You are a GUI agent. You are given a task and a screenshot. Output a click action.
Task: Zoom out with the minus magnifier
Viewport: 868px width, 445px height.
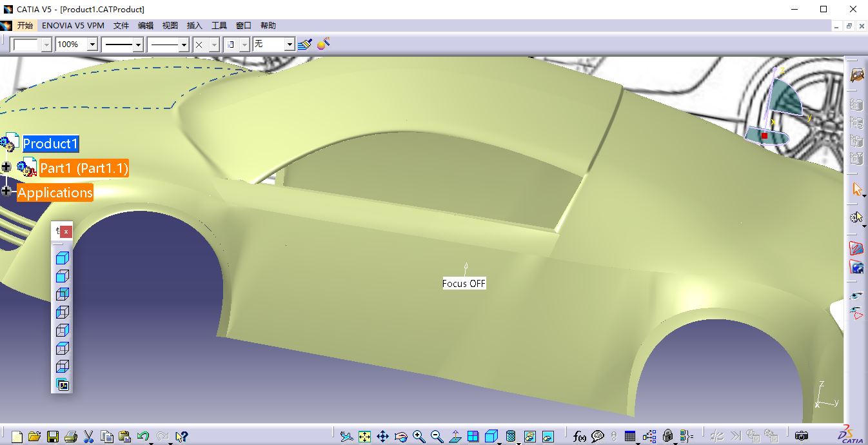coord(437,437)
